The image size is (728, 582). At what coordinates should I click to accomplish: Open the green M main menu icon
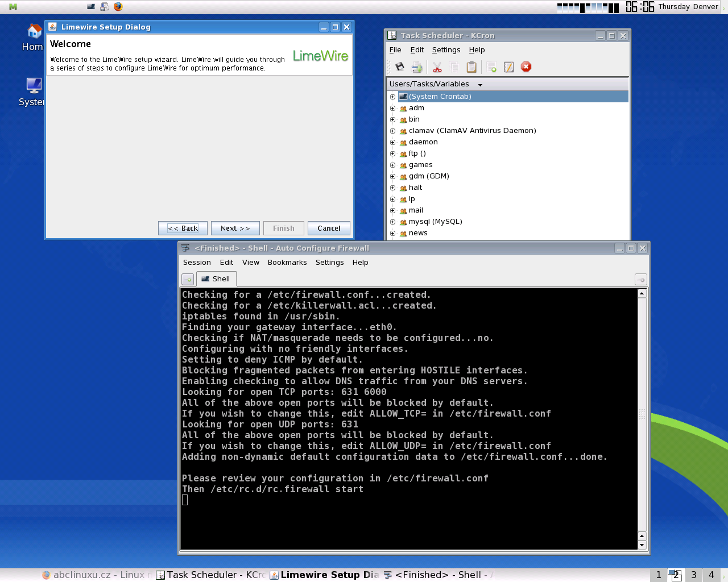(x=13, y=7)
